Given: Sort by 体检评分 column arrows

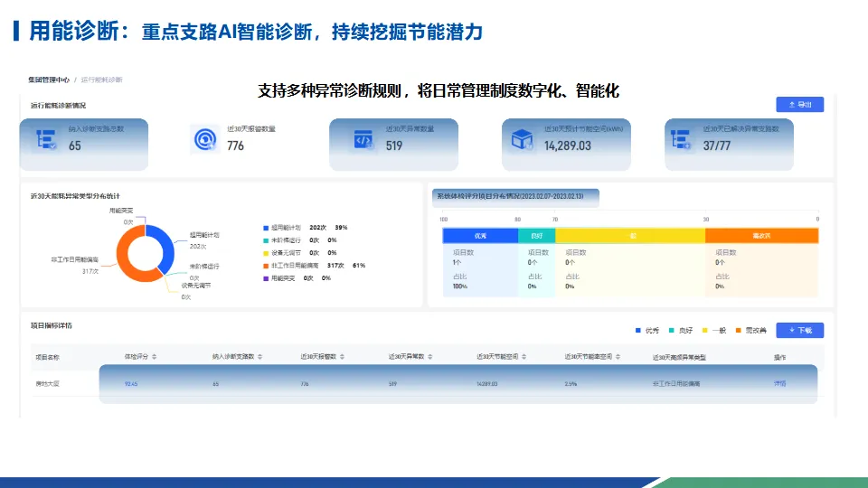Looking at the screenshot, I should point(154,357).
